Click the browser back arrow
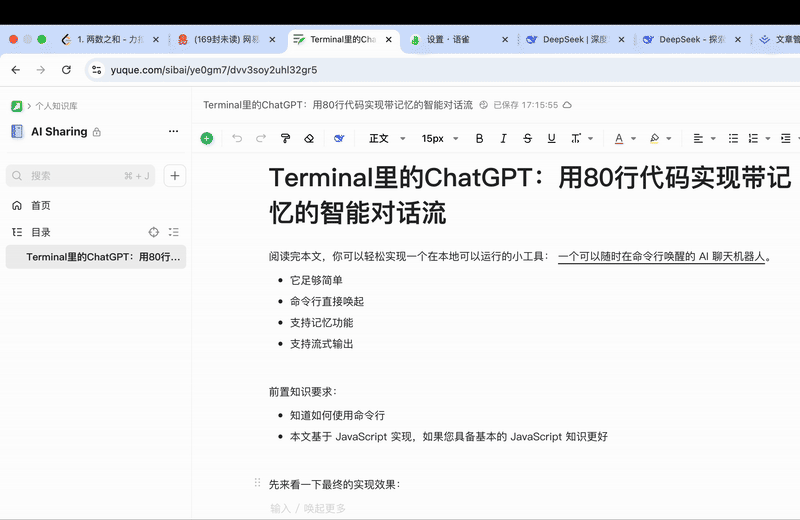The image size is (800, 520). (x=16, y=70)
